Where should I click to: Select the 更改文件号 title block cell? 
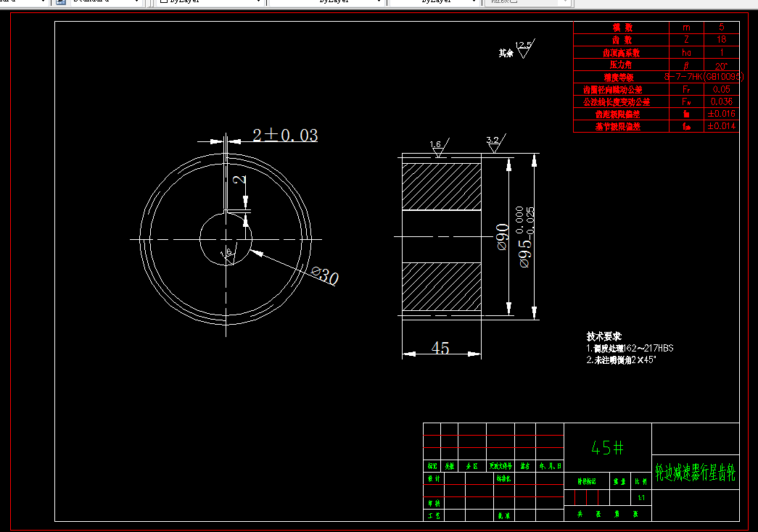500,466
